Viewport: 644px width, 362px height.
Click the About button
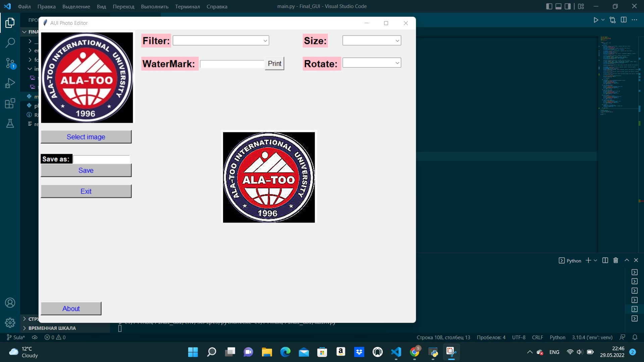pos(71,308)
